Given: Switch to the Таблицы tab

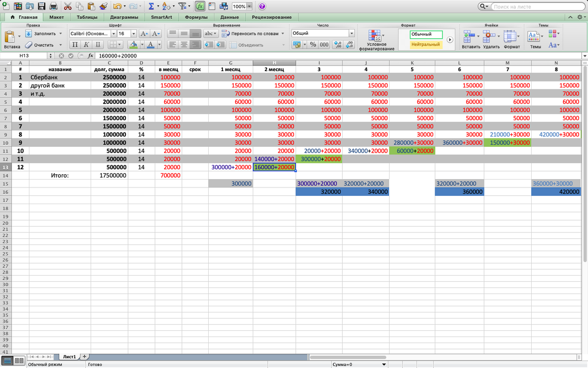Looking at the screenshot, I should [87, 17].
